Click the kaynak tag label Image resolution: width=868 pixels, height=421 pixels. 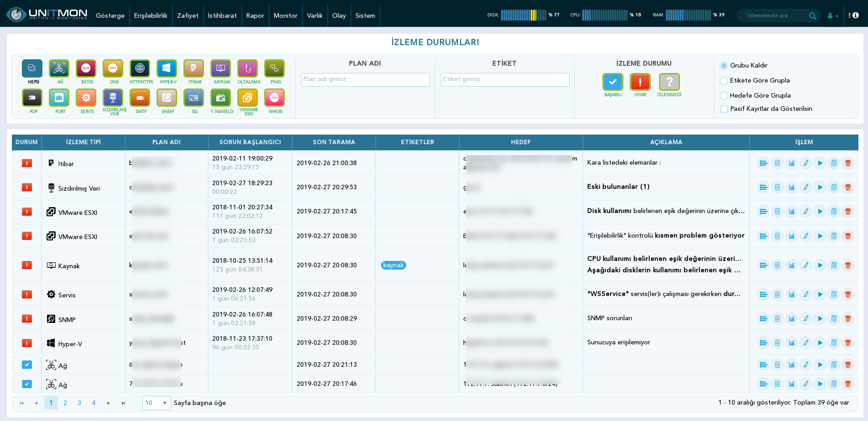(393, 265)
